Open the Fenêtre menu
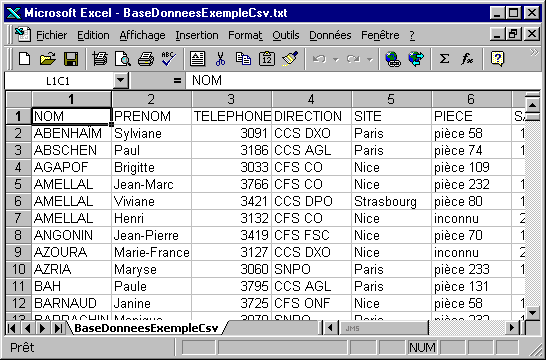546x360 pixels. (380, 35)
